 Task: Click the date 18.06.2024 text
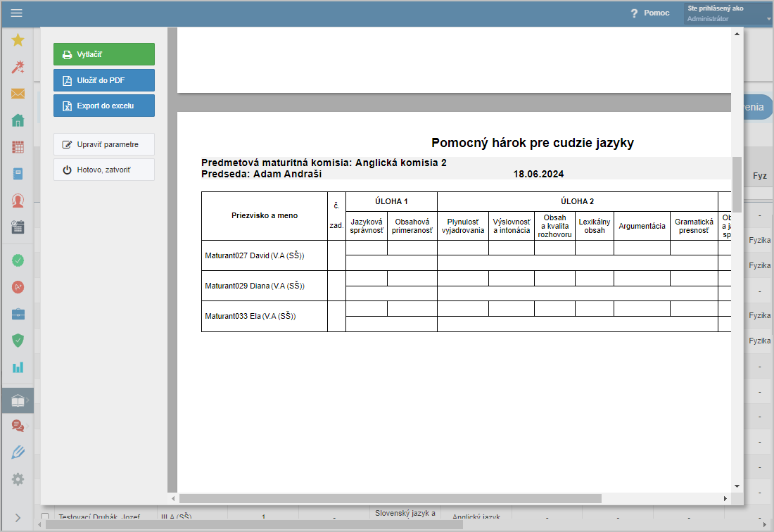click(x=538, y=175)
